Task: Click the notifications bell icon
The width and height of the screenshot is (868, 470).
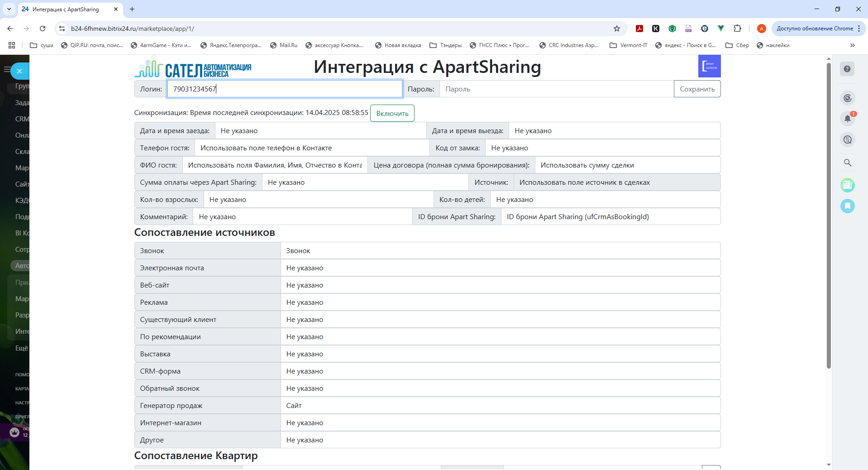Action: pos(847,119)
